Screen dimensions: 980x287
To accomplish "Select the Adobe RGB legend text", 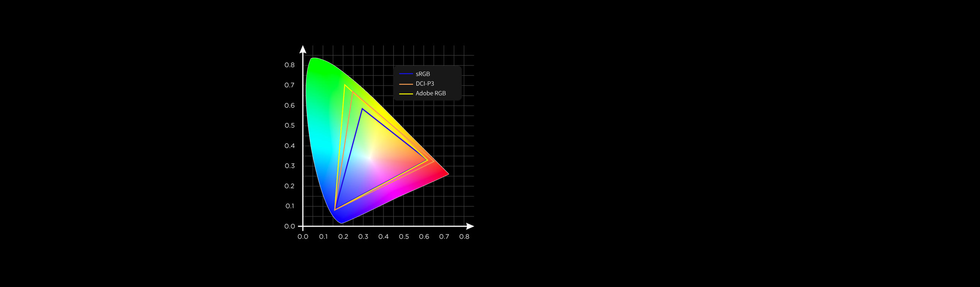I will point(431,93).
